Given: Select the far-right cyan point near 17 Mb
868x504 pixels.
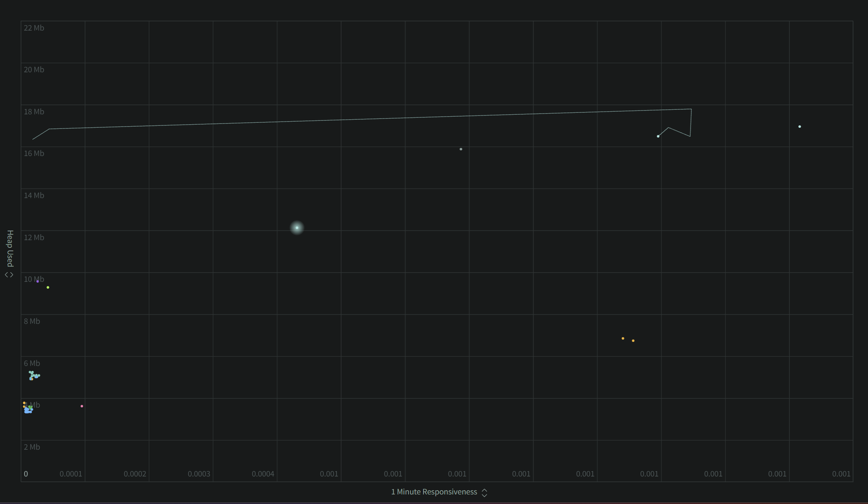Looking at the screenshot, I should point(800,127).
